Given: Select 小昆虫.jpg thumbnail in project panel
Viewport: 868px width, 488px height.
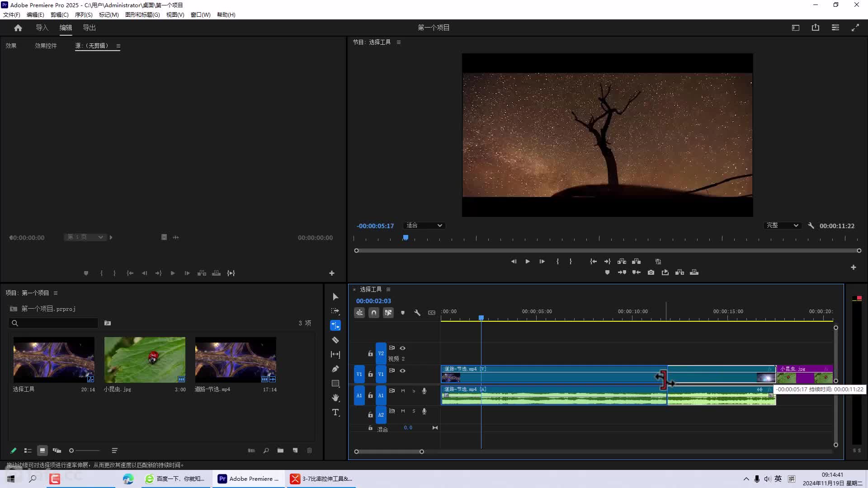Looking at the screenshot, I should click(145, 360).
